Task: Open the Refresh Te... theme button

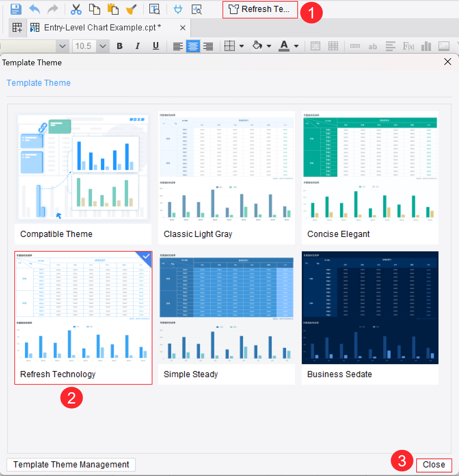Action: point(260,9)
